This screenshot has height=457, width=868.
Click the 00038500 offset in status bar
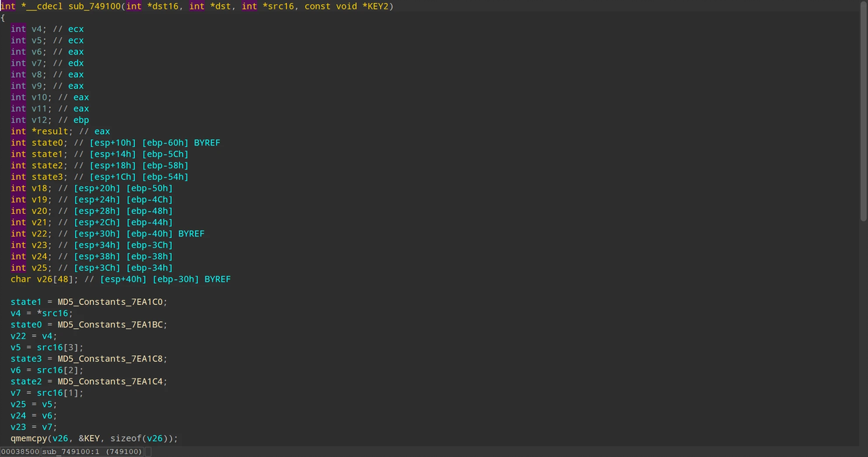click(x=20, y=452)
